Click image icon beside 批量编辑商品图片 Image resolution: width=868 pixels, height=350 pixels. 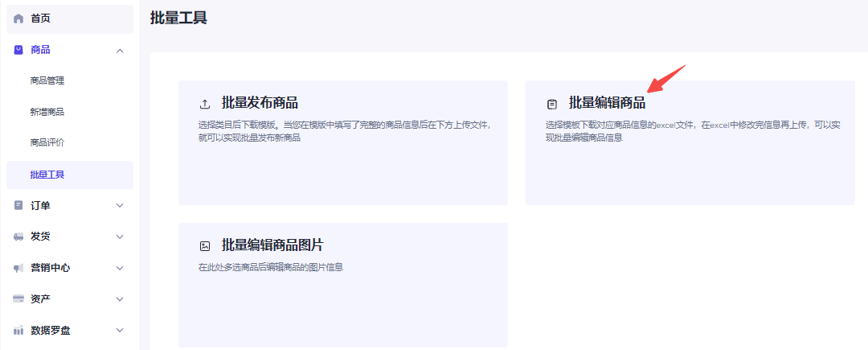click(x=205, y=246)
